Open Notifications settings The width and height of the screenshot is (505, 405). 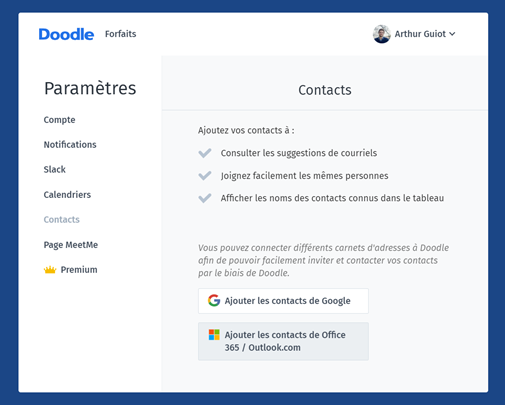point(70,145)
